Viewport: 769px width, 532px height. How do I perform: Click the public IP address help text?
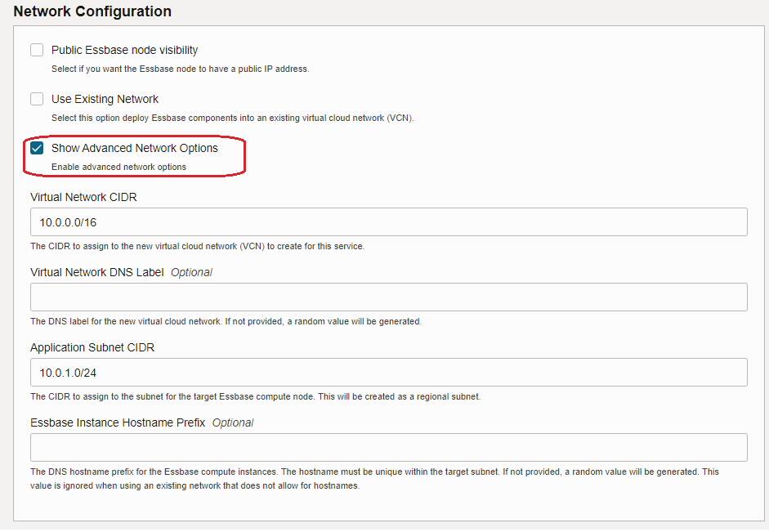pos(180,69)
